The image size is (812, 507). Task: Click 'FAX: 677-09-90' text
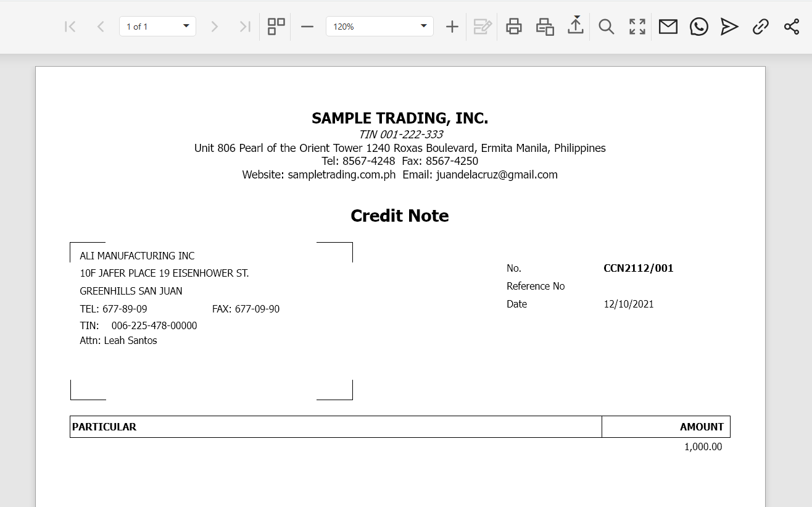coord(246,309)
